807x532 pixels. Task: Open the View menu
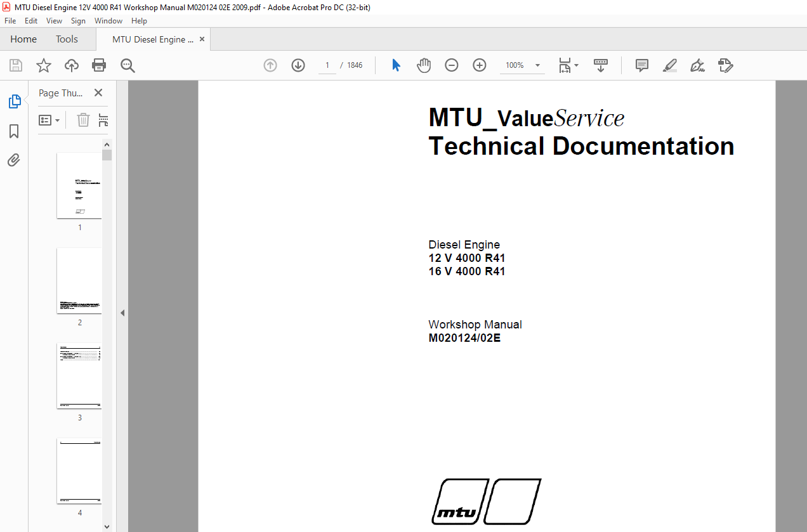tap(55, 21)
